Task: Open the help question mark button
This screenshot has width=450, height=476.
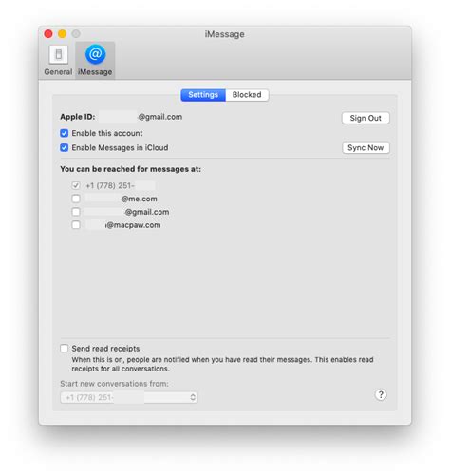Action: click(381, 394)
